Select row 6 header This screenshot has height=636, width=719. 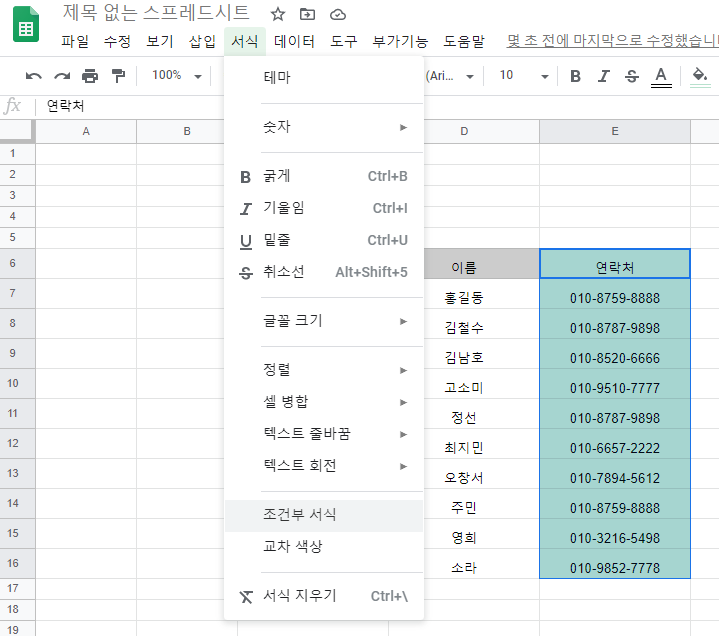tap(17, 264)
